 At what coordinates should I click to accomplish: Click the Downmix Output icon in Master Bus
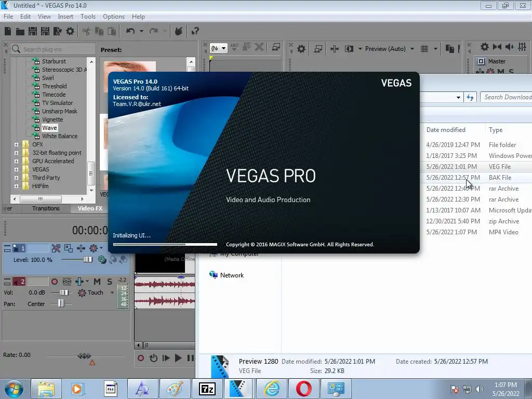coord(497,47)
